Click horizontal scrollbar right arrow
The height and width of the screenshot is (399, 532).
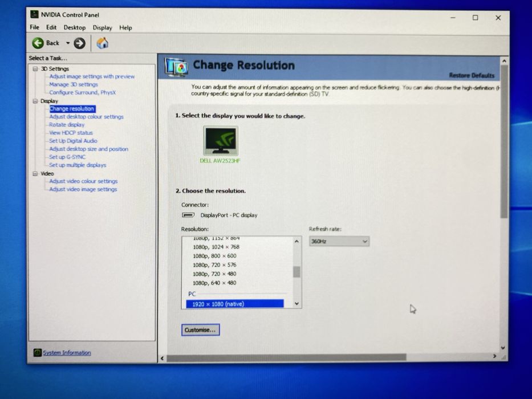[495, 356]
